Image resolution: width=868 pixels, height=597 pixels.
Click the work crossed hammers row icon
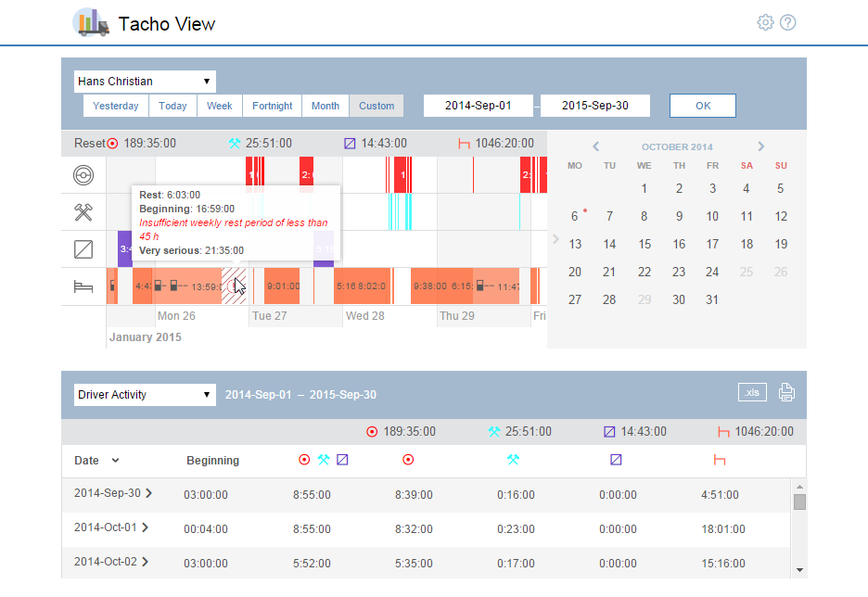[83, 212]
